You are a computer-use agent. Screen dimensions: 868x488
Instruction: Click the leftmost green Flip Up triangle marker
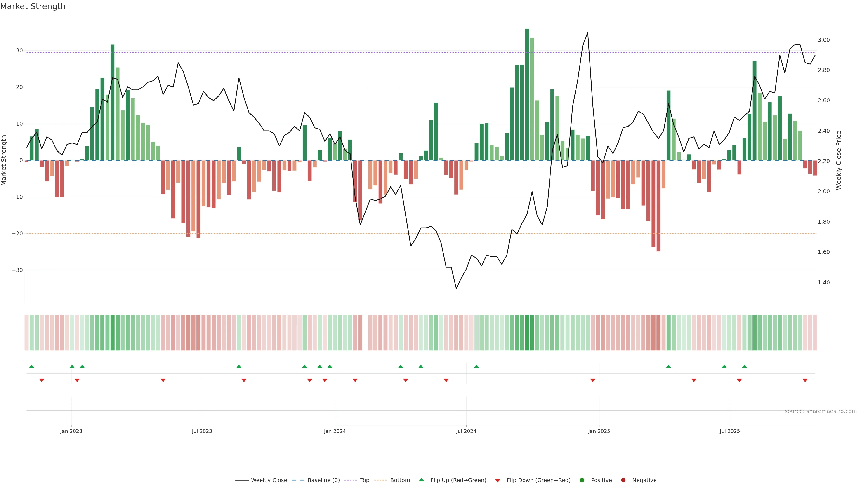point(32,366)
